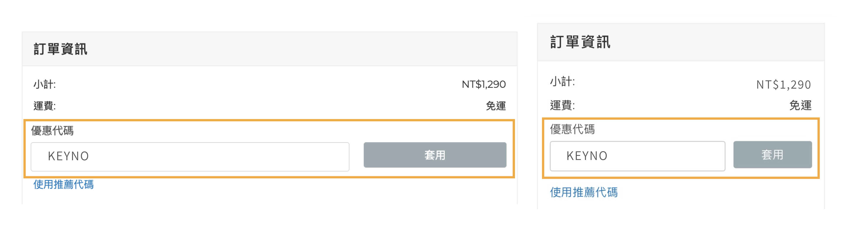868x238 pixels.
Task: Click the 免運 shipping value in left panel
Action: click(x=496, y=106)
